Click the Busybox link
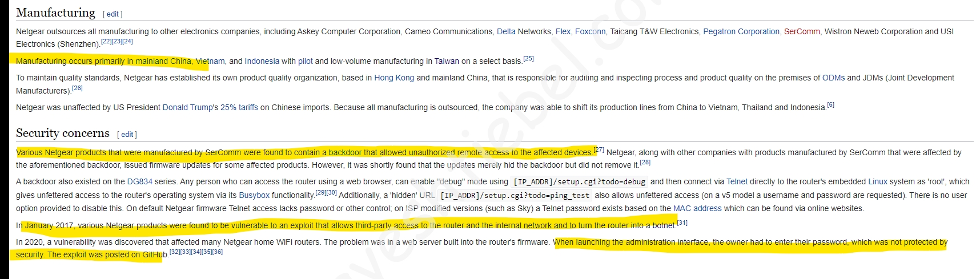 coord(254,195)
